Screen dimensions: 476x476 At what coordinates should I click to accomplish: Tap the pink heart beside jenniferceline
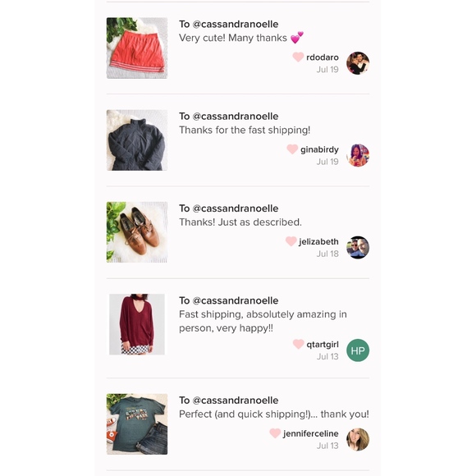pos(275,433)
